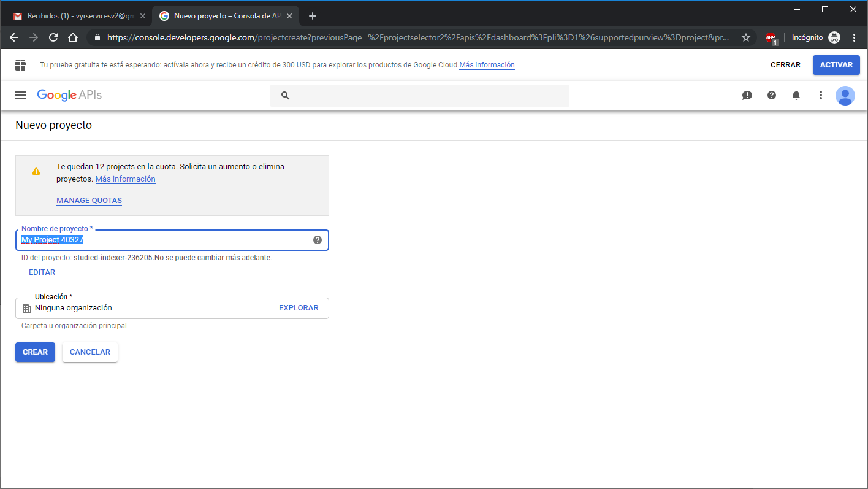The height and width of the screenshot is (489, 868).
Task: Open the user account avatar
Action: (x=845, y=95)
